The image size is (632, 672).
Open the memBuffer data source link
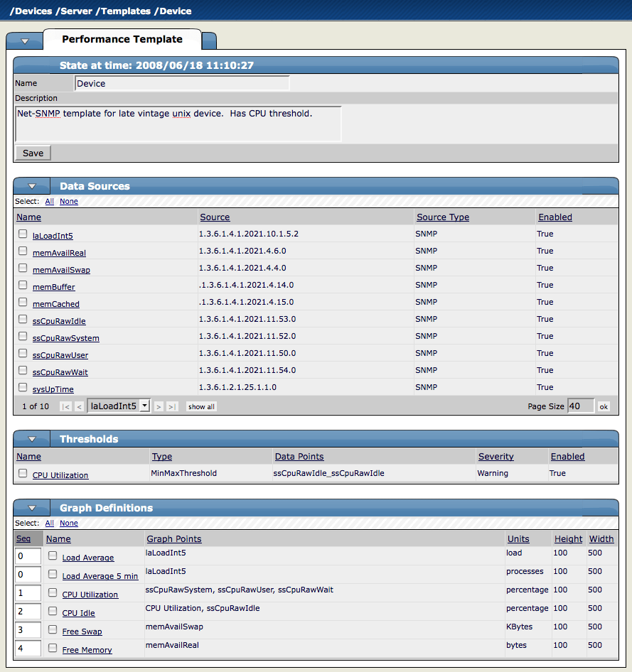pyautogui.click(x=55, y=287)
